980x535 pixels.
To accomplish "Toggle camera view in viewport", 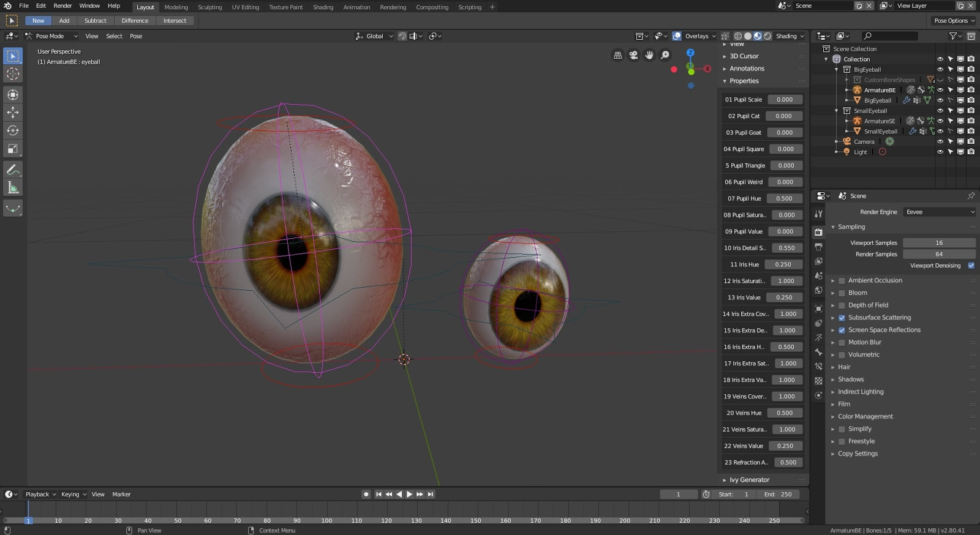I will [x=633, y=55].
